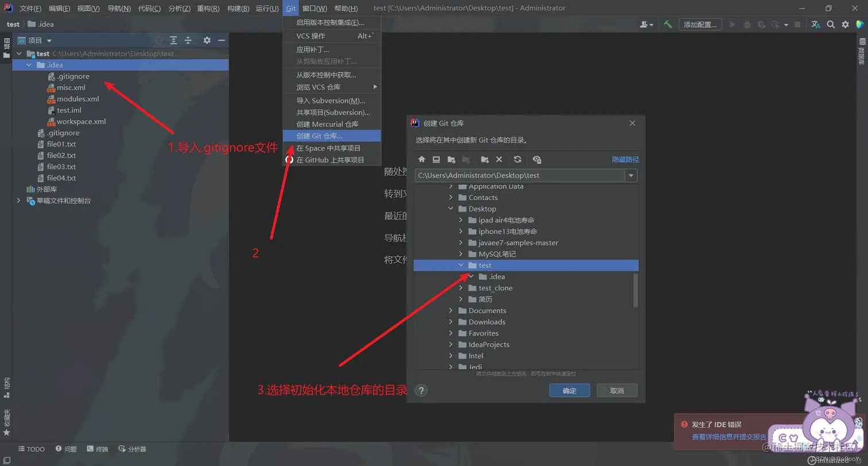Click the project directory icon in the dialog

[x=451, y=160]
